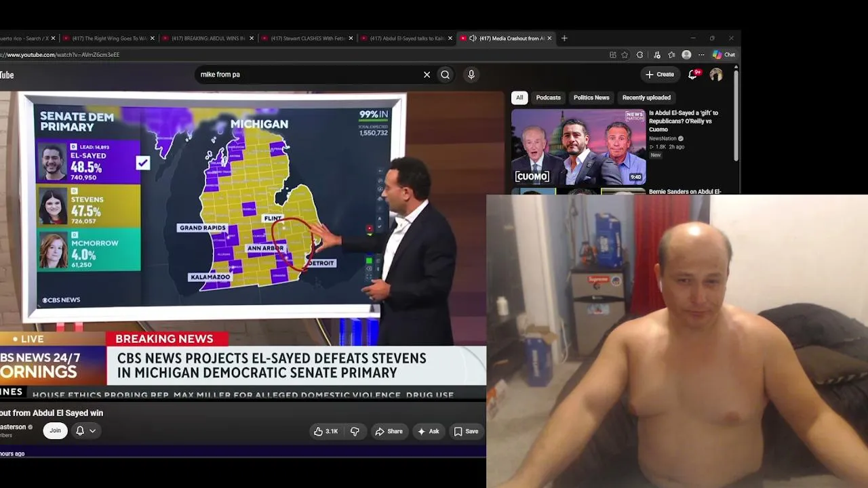
Task: Close the 'Media Crashout' tab
Action: (x=549, y=39)
